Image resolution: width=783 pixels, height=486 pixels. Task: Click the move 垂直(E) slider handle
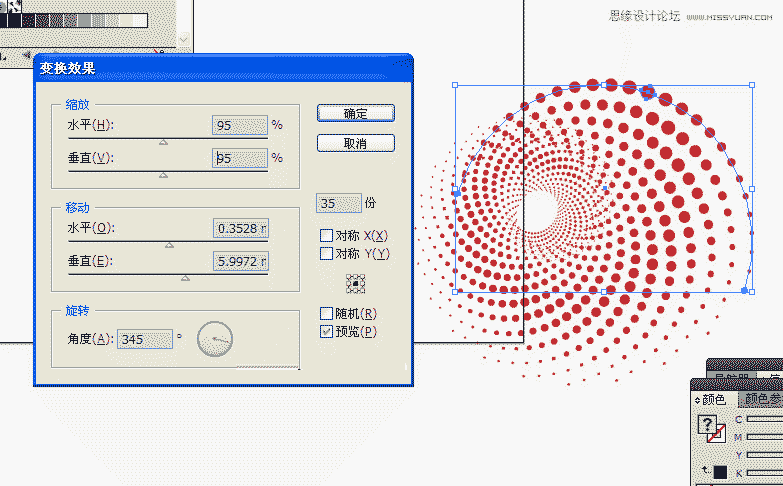click(x=185, y=278)
